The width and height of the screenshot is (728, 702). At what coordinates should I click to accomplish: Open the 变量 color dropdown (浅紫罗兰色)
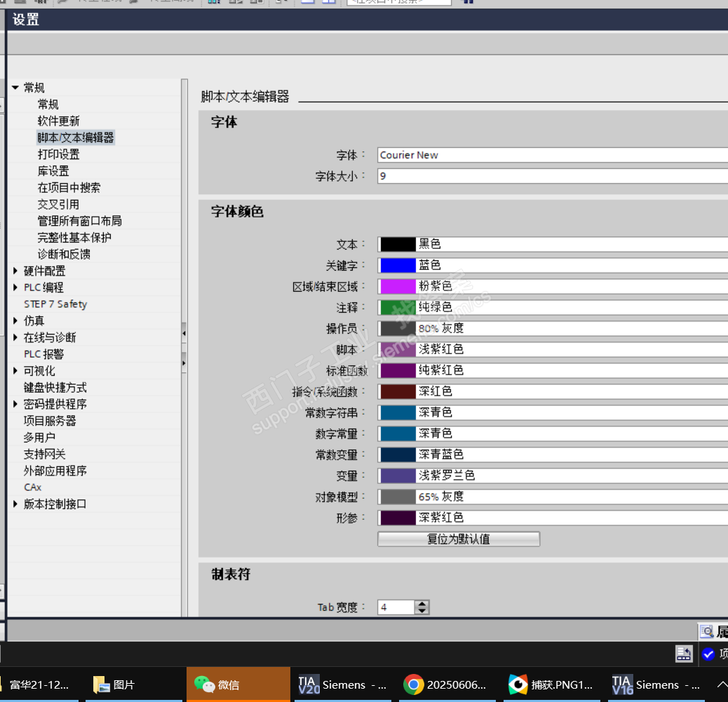tap(553, 475)
